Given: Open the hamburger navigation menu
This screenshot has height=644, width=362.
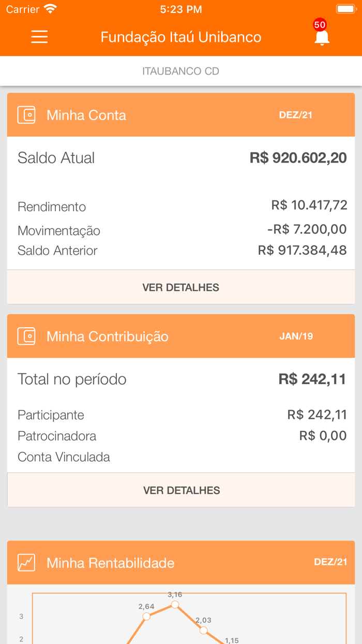Looking at the screenshot, I should pyautogui.click(x=39, y=37).
